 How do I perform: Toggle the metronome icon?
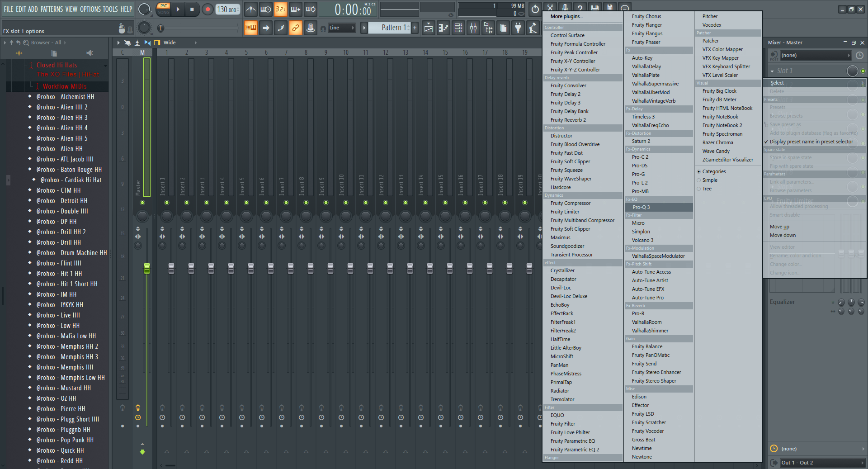click(251, 9)
